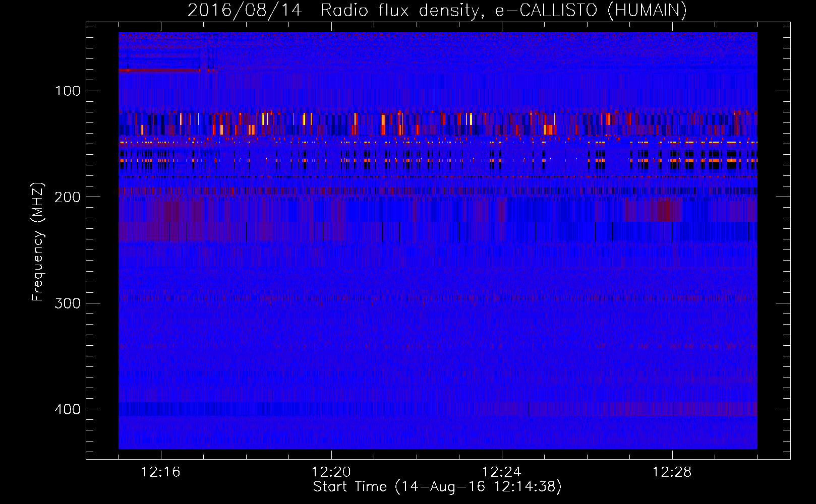The image size is (816, 504).
Task: Click the 'Start Time (14-Aug-16 12:14:38)' label
Action: pos(437,487)
